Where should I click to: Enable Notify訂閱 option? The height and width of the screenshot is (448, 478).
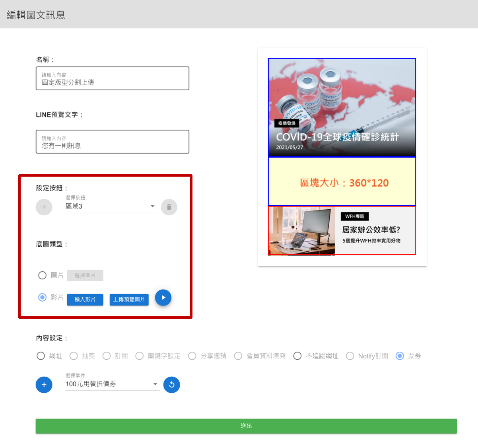(350, 356)
